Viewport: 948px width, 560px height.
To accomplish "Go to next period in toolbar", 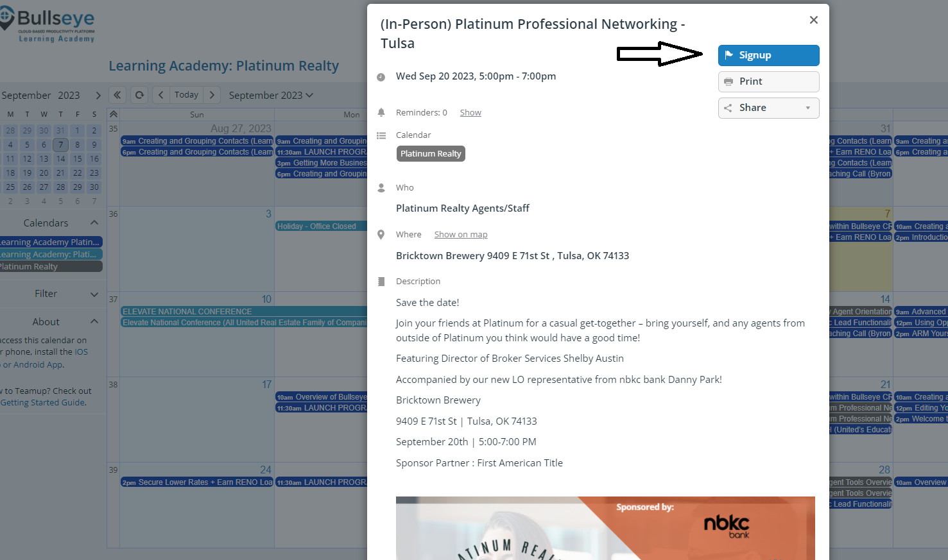I will [x=212, y=95].
